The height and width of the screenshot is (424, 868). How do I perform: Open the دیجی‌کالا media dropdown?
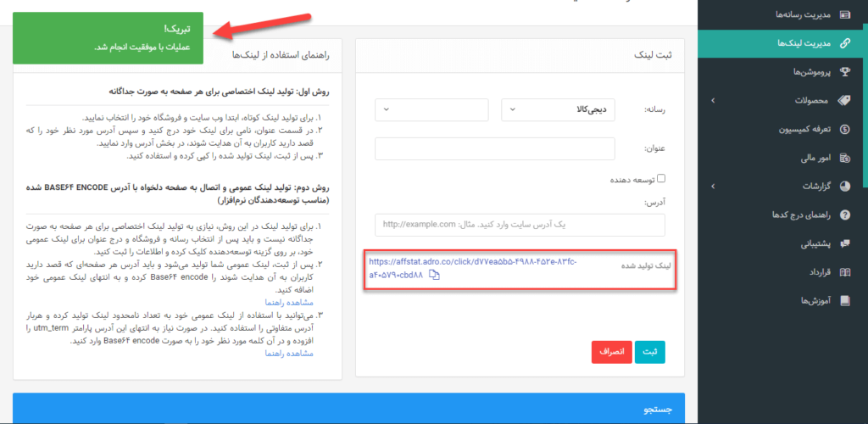pyautogui.click(x=558, y=109)
